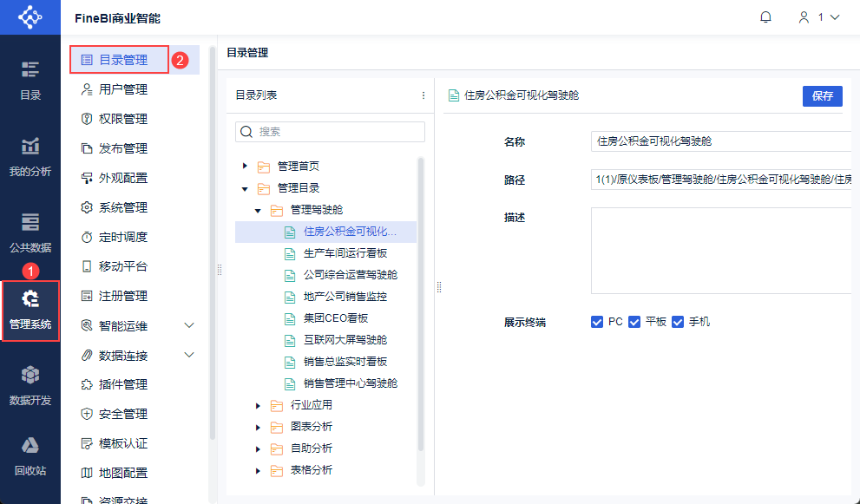Viewport: 860px width, 504px height.
Task: Click the 保存 button
Action: (x=822, y=96)
